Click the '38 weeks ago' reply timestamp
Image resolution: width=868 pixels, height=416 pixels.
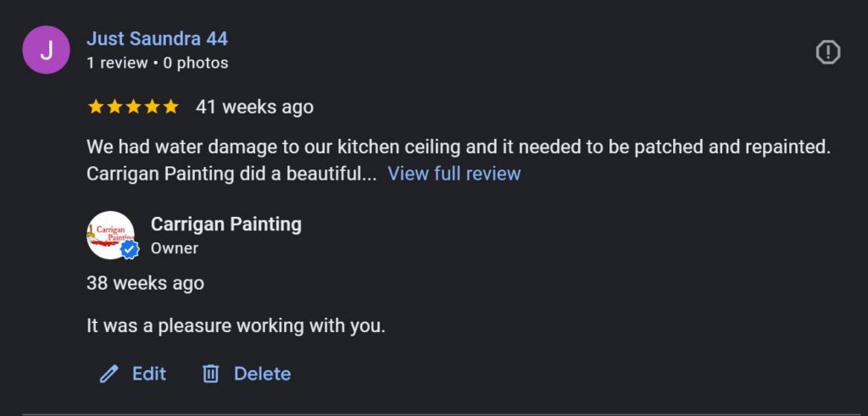tap(145, 283)
